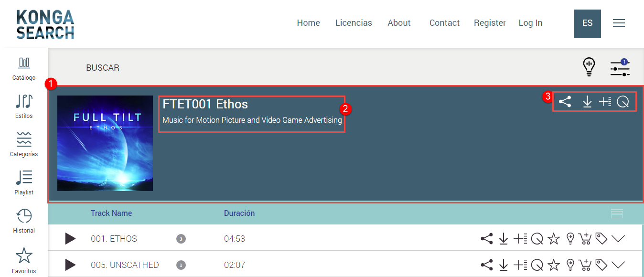This screenshot has width=644, height=277.
Task: Share track 005. UNSCATHED
Action: click(x=487, y=265)
